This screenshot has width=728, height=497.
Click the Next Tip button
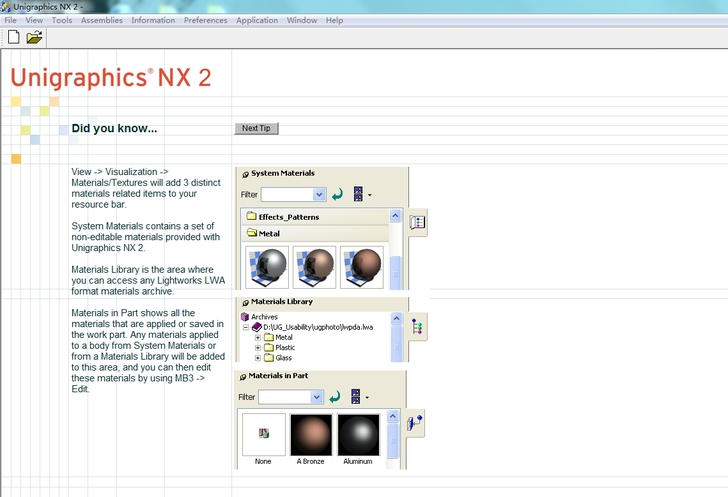(256, 128)
